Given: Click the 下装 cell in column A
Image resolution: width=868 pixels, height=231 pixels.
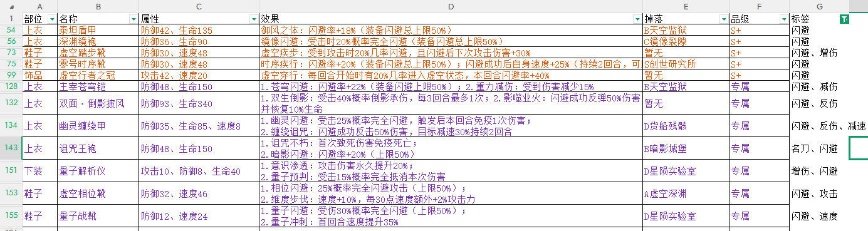Looking at the screenshot, I should 39,171.
